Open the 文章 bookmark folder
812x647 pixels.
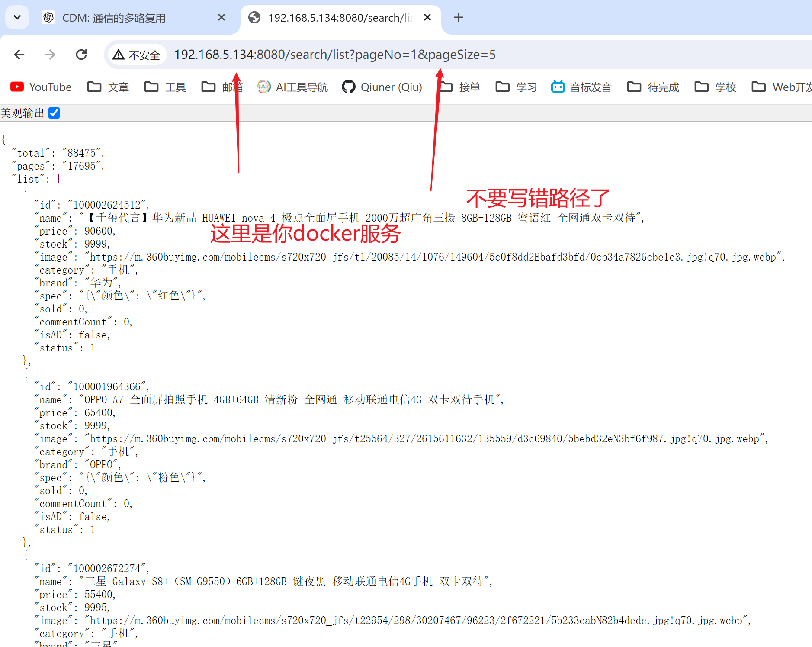click(108, 87)
